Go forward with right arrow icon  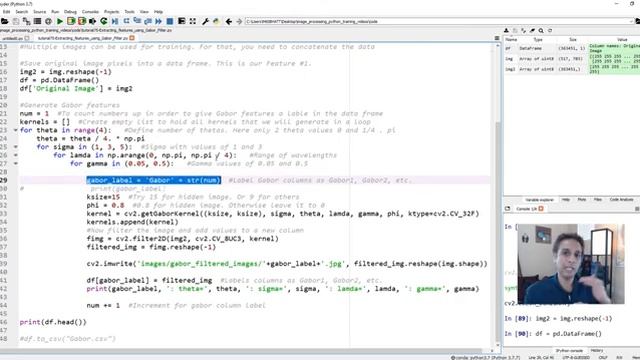coord(239,21)
